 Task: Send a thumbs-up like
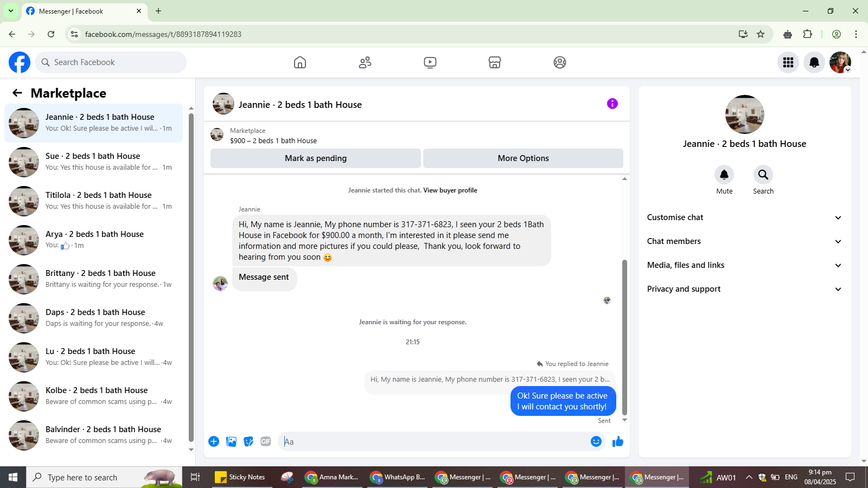pos(618,441)
